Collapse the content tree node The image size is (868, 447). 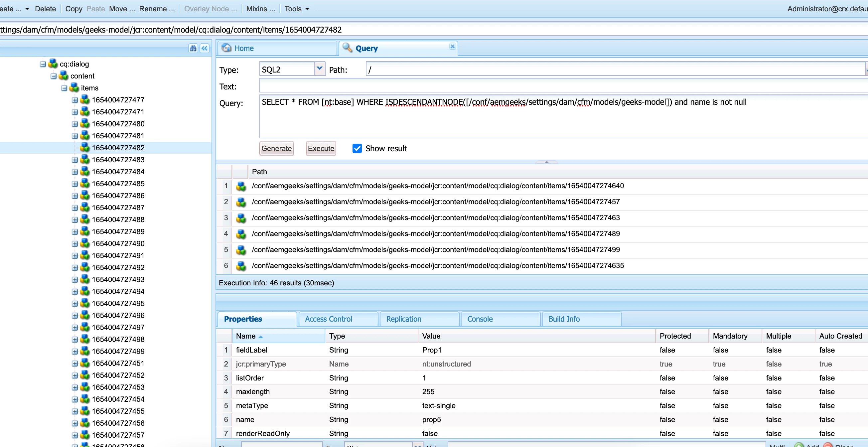(x=54, y=76)
